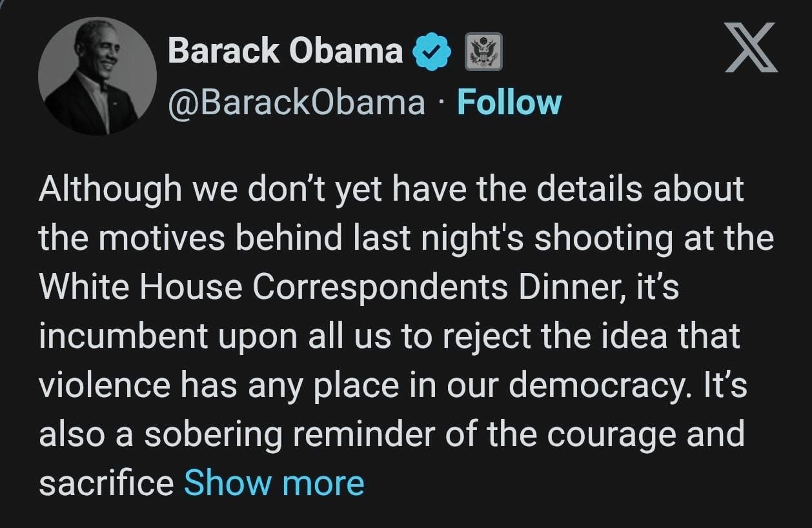
Task: Click the blue verified checkmark badge
Action: pyautogui.click(x=431, y=52)
